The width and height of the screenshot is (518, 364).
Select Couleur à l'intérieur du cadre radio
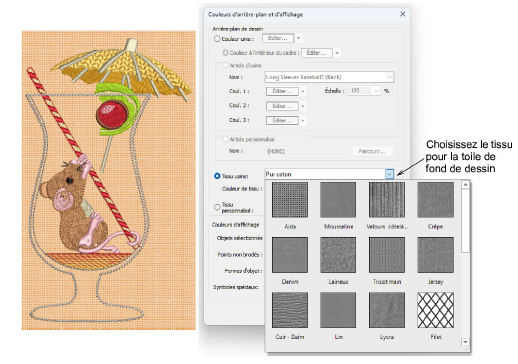226,53
